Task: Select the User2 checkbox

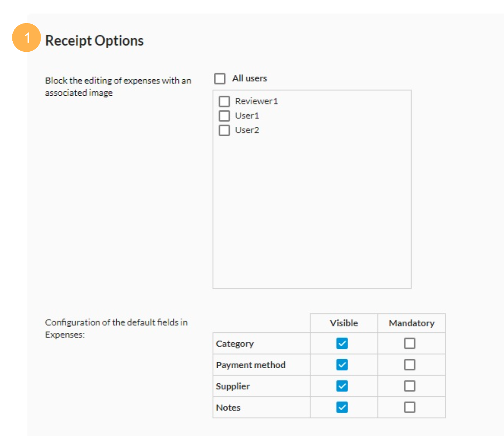Action: coord(225,130)
